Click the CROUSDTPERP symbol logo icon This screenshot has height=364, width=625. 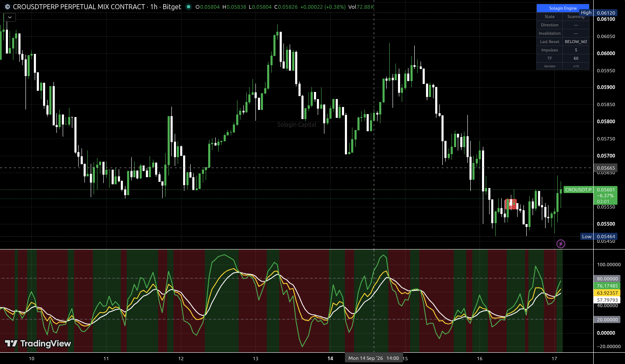(7, 7)
